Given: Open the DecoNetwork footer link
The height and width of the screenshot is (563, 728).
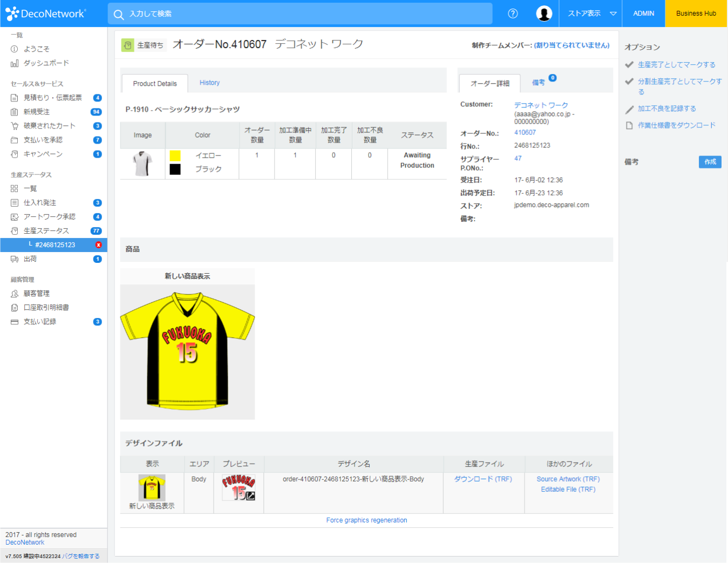Looking at the screenshot, I should pos(25,542).
